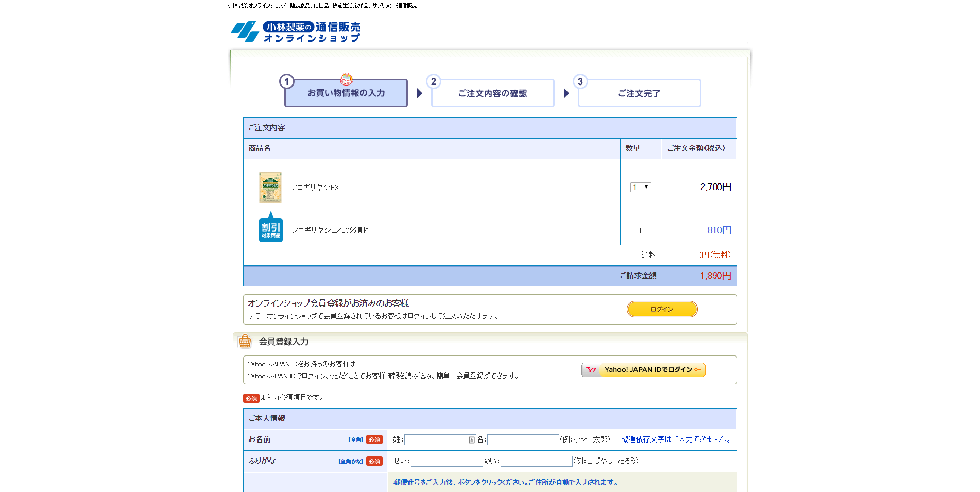Click the Yahoo! JAPAN IDでログイン button
980x492 pixels.
tap(643, 370)
